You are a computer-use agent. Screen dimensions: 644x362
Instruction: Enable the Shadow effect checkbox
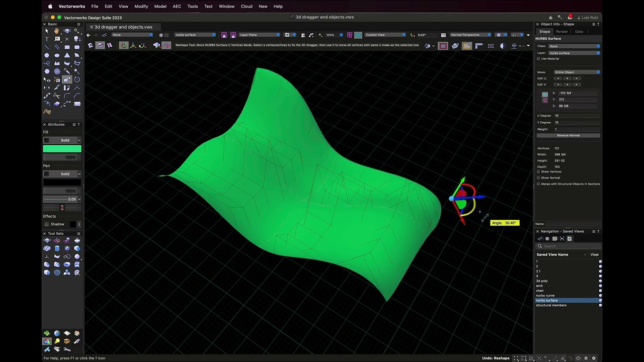(x=47, y=224)
